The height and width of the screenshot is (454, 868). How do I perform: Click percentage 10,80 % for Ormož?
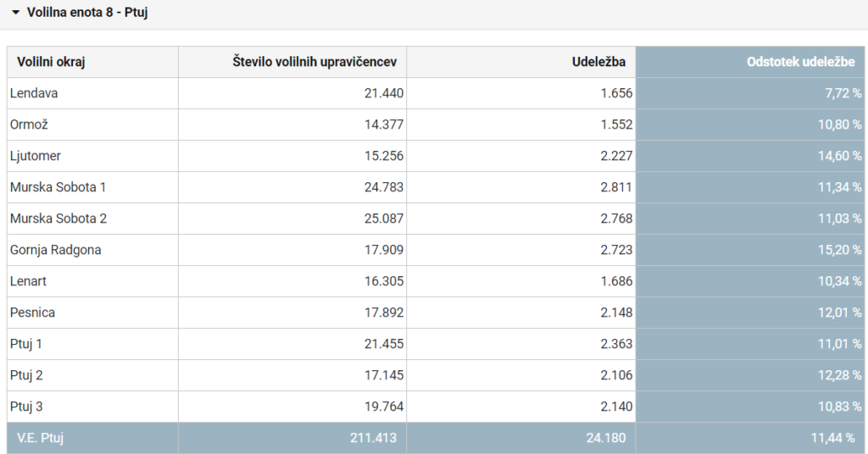point(840,125)
